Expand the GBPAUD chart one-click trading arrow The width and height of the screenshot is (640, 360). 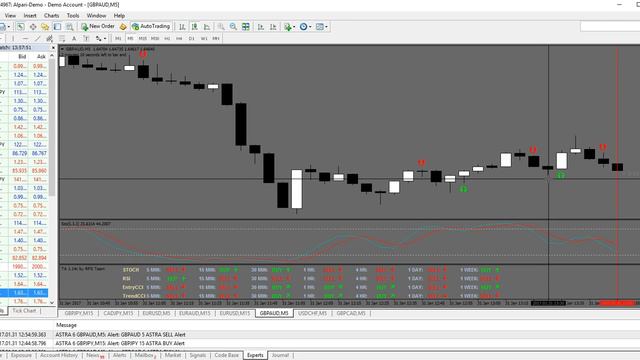point(62,49)
